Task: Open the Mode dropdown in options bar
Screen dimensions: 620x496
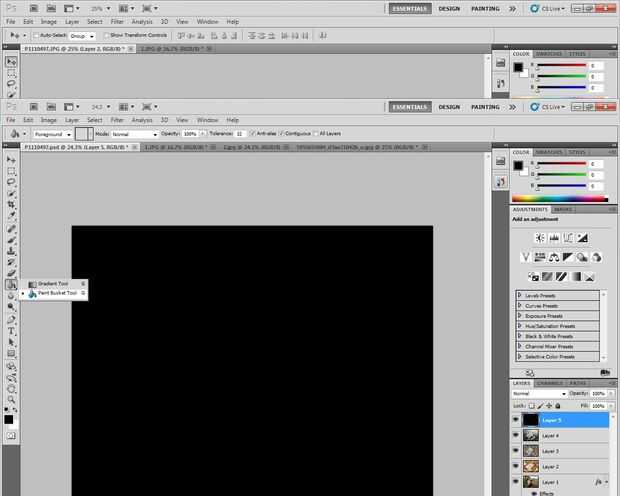Action: click(134, 134)
